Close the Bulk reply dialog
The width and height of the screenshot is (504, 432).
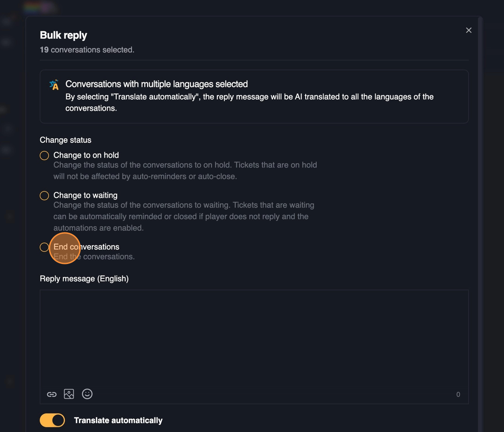(x=468, y=30)
